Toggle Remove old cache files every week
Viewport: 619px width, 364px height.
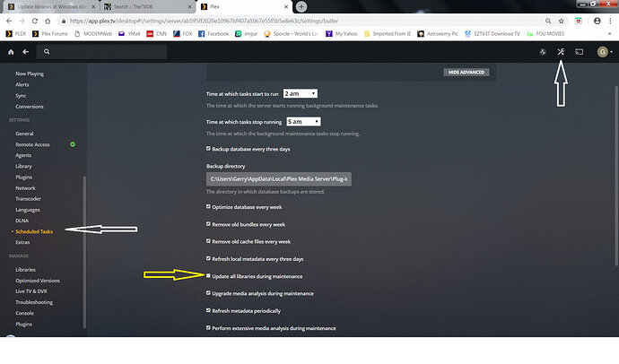click(x=208, y=240)
